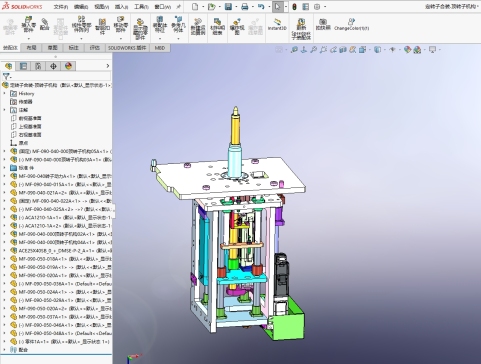Click the Edit Appearance color ball icon
481x364 pixels.
(x=407, y=50)
